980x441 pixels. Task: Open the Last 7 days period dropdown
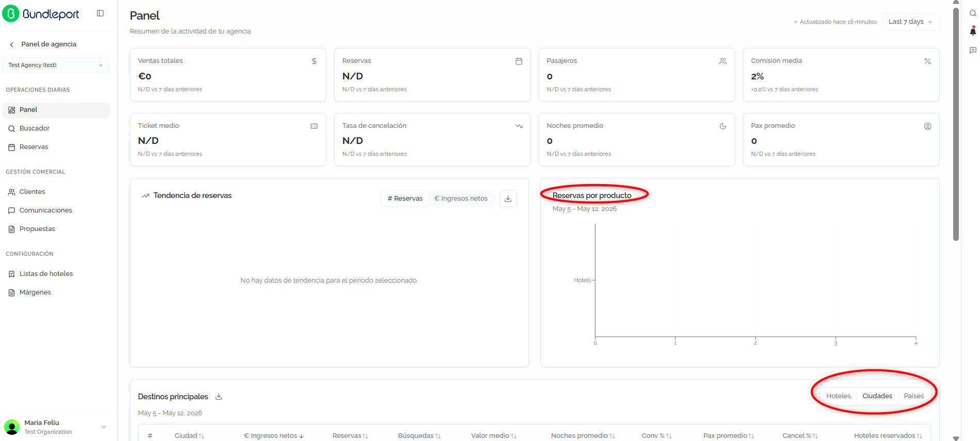pos(910,22)
